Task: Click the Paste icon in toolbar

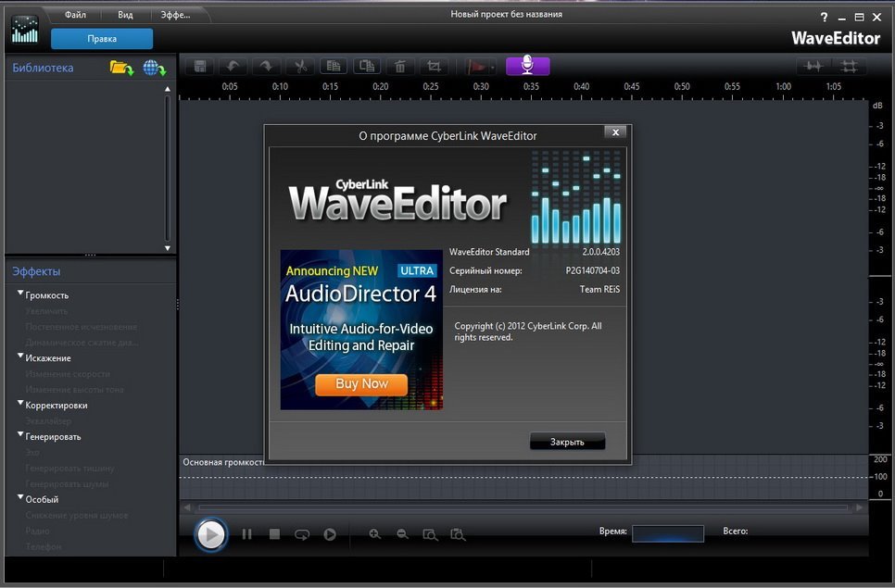Action: 367,66
